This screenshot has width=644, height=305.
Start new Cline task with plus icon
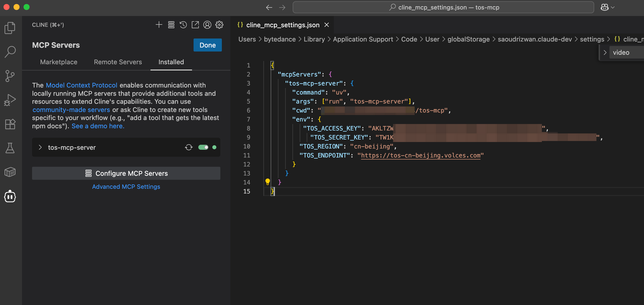pyautogui.click(x=159, y=25)
